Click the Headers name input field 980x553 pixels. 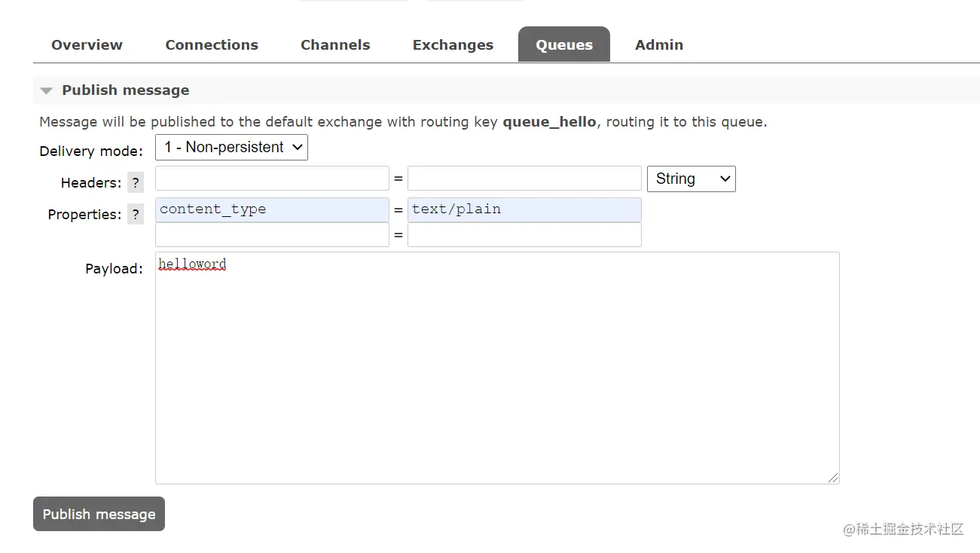272,179
